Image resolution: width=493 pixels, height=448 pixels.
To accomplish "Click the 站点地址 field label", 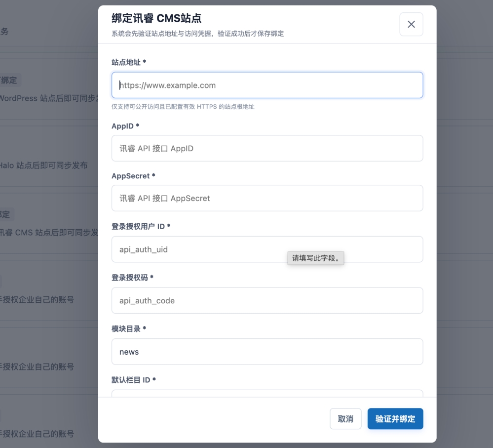I will (x=129, y=62).
